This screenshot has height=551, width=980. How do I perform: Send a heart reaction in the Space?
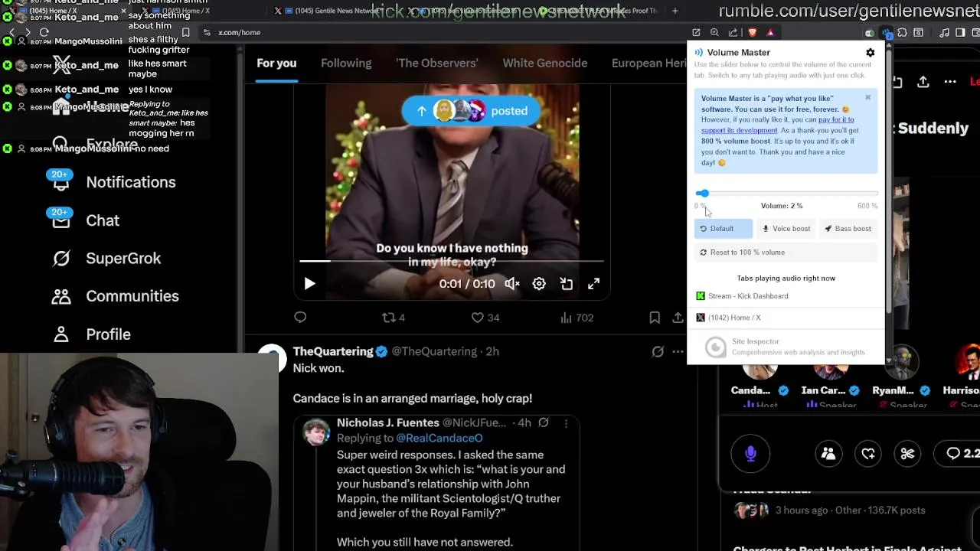tap(868, 454)
